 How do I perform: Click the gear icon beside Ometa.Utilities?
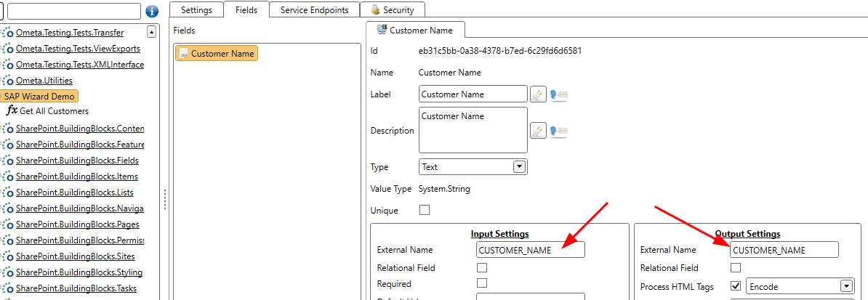[9, 81]
